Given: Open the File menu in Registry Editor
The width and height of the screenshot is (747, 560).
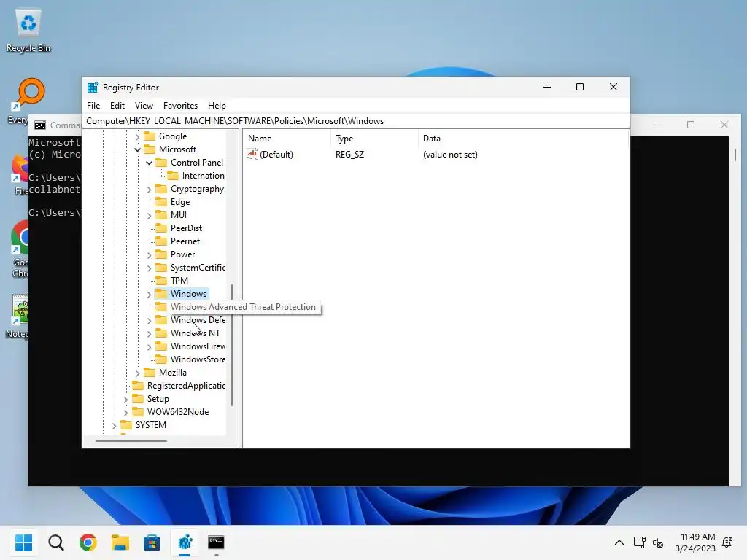Looking at the screenshot, I should click(x=93, y=106).
